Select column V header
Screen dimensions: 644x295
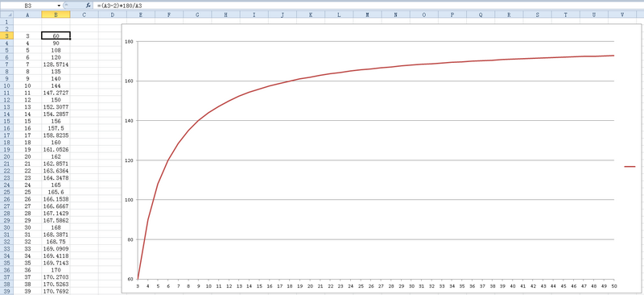click(x=622, y=15)
